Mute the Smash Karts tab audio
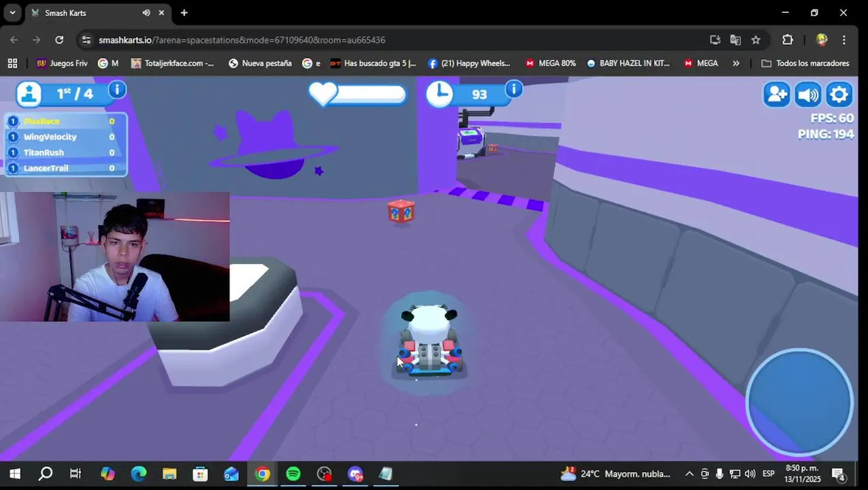 [x=146, y=13]
